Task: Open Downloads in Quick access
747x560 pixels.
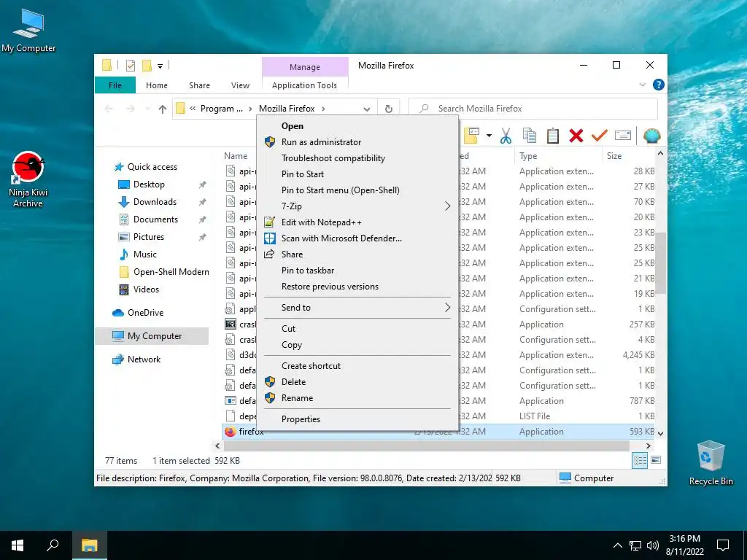Action: coord(155,202)
